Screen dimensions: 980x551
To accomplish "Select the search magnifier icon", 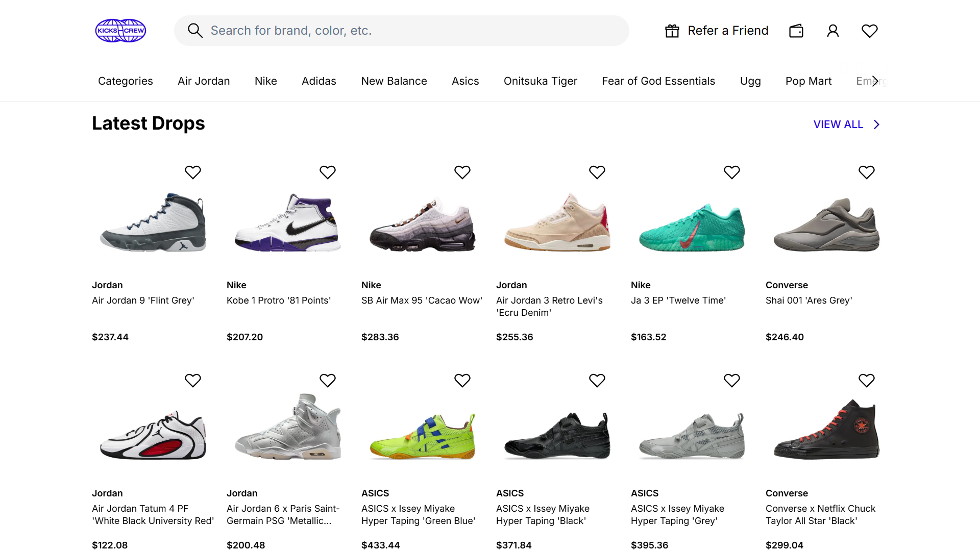I will point(195,30).
